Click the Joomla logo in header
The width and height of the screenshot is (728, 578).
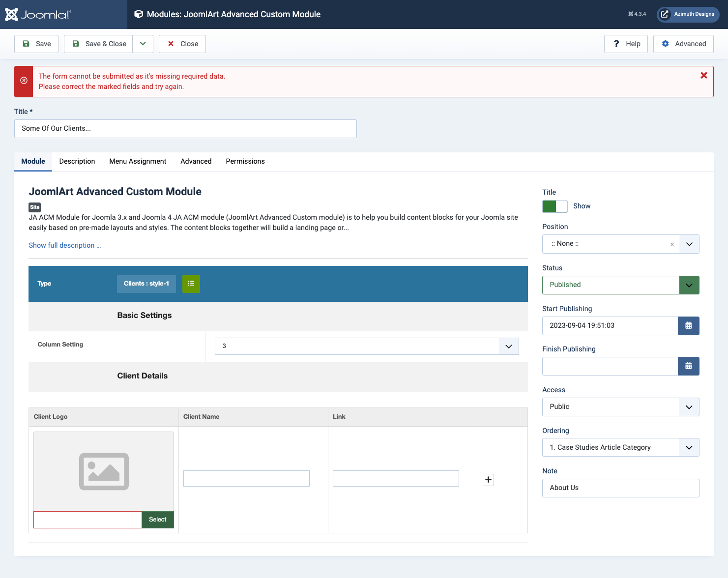click(x=38, y=14)
